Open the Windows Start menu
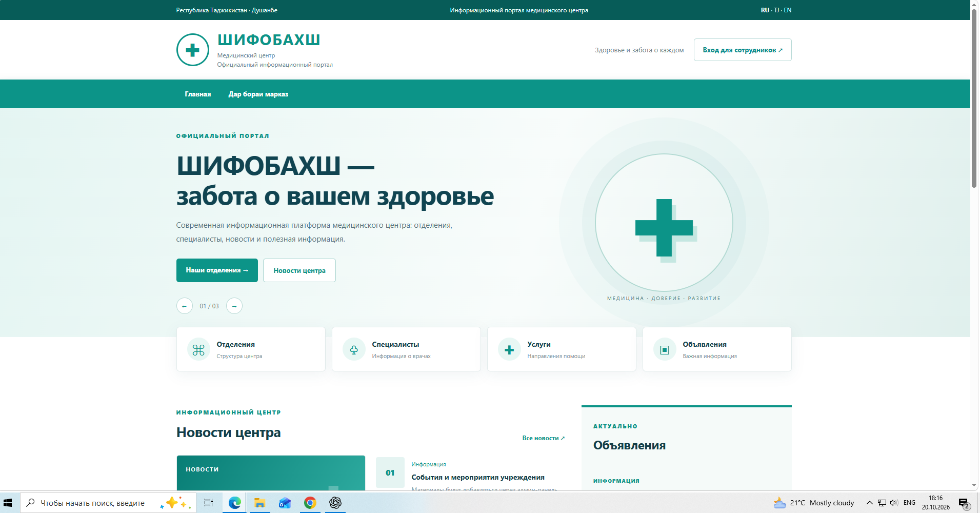 pyautogui.click(x=8, y=503)
